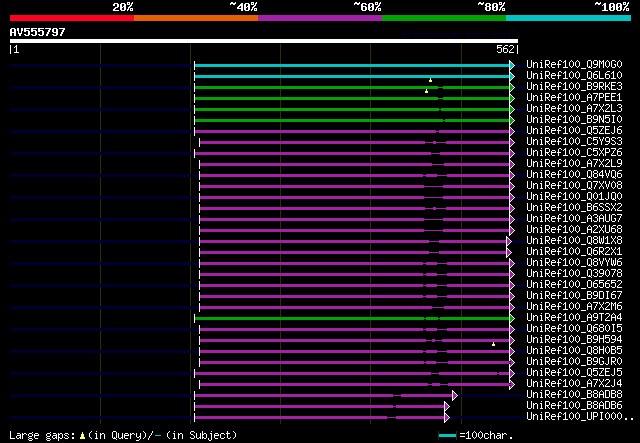Open hit UniRef100_Q9M0G0
640x443 pixels.
[574, 65]
